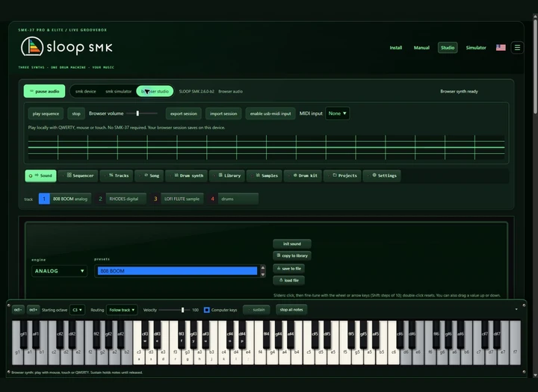Image resolution: width=538 pixels, height=392 pixels.
Task: Select track number 1 blue badge
Action: [44, 199]
